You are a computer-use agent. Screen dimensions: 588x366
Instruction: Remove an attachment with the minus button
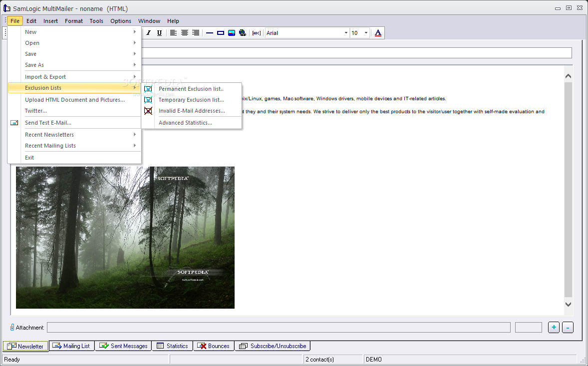pyautogui.click(x=568, y=327)
